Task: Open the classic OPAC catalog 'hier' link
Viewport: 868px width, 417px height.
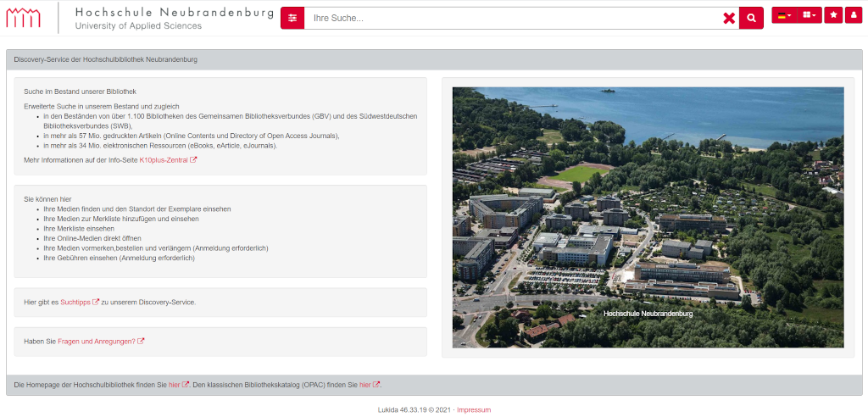Action: 364,385
